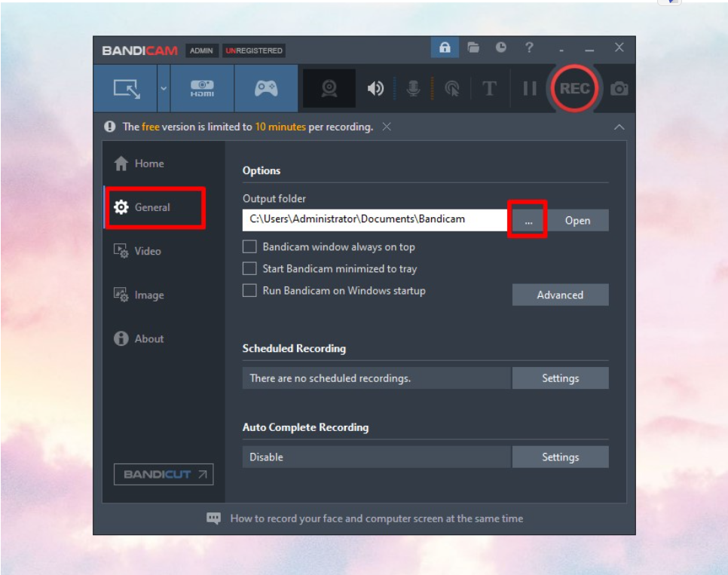The image size is (728, 575).
Task: Take a screenshot with the camera icon
Action: pos(619,88)
